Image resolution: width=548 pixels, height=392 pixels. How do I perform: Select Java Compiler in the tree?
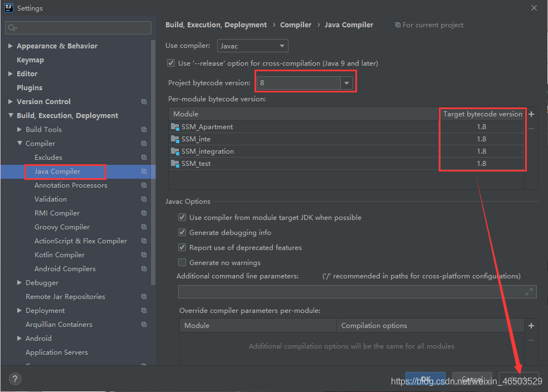coord(57,171)
